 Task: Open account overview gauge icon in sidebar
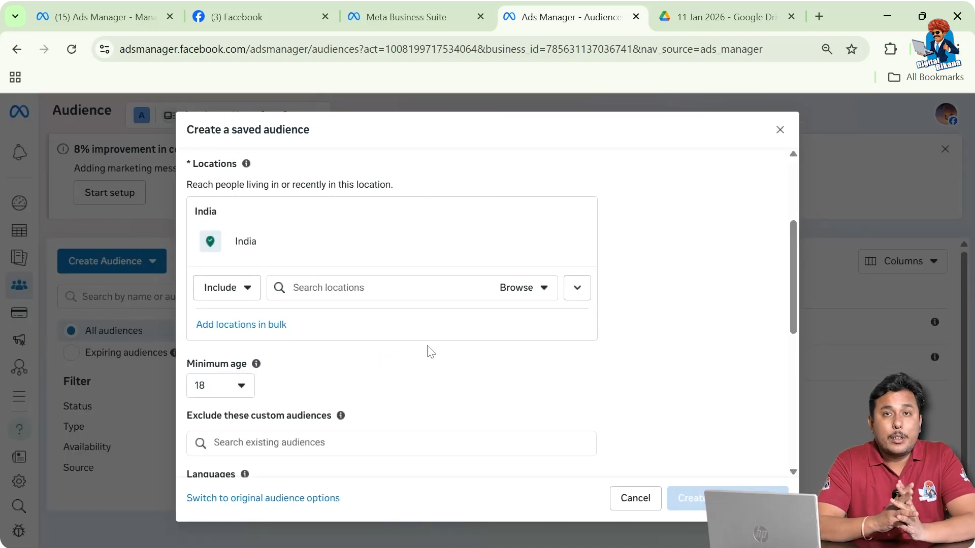click(19, 203)
